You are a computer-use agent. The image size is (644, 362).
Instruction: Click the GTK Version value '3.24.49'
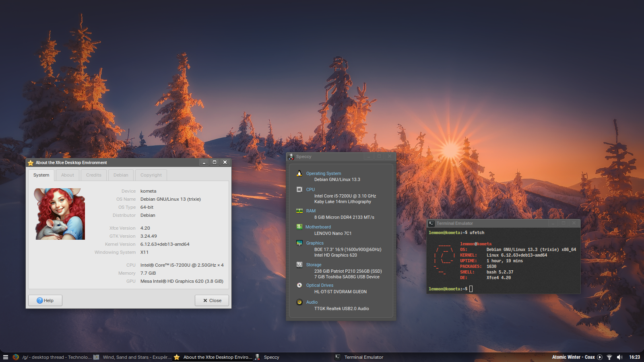click(149, 236)
